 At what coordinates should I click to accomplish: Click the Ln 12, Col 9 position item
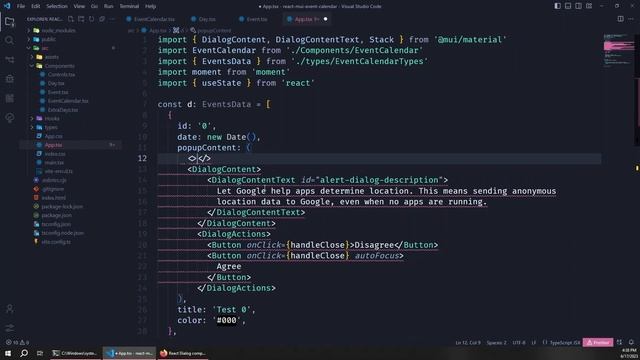(468, 342)
